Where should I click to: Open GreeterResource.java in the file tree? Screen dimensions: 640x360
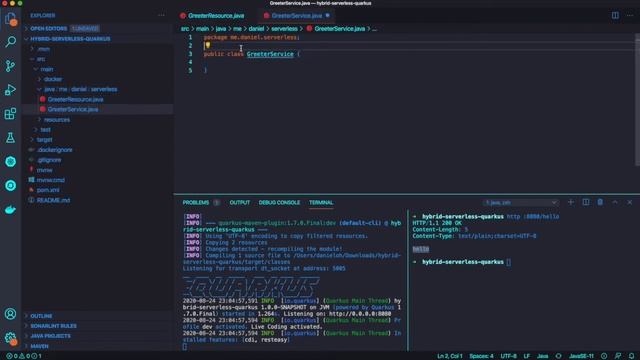pyautogui.click(x=75, y=99)
